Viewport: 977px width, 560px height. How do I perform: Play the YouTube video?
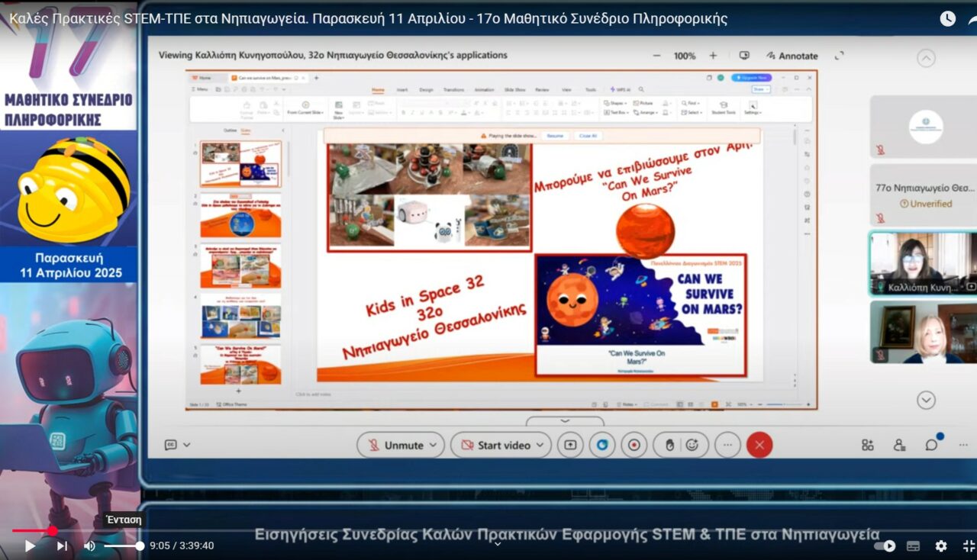click(x=31, y=546)
